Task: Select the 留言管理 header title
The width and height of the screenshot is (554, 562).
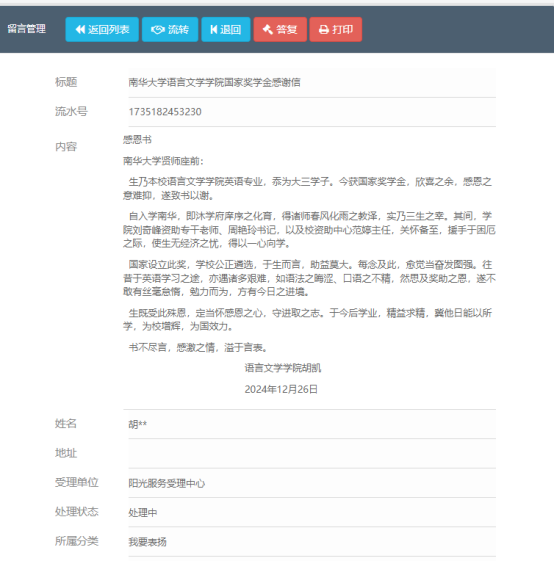Action: pos(27,29)
